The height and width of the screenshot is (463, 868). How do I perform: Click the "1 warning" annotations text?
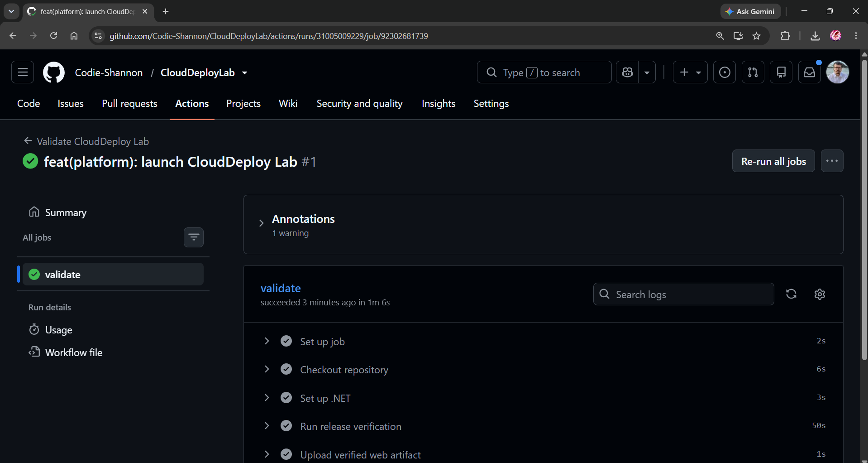[x=291, y=233]
